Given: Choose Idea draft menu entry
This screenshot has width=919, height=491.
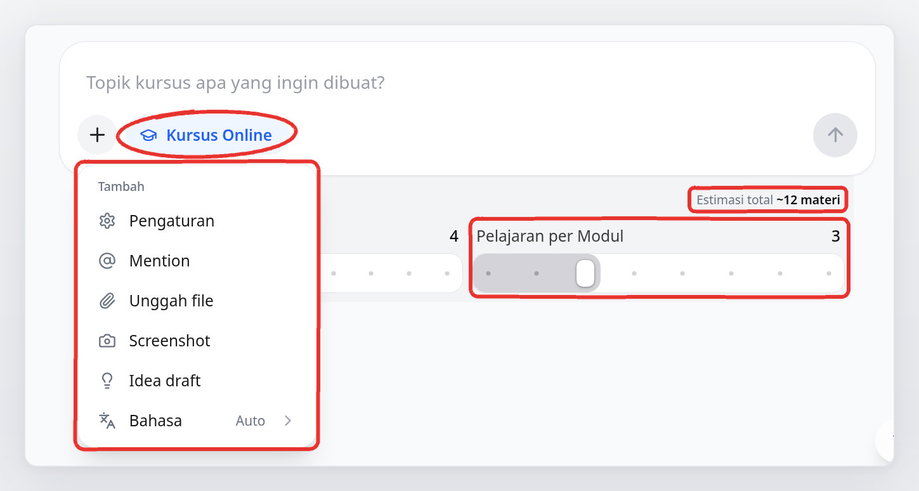Looking at the screenshot, I should [x=197, y=380].
